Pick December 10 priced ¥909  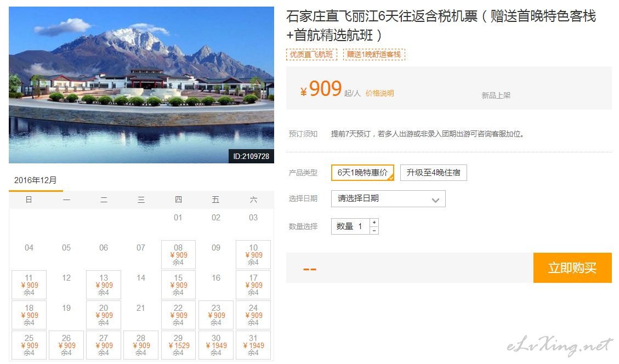253,255
